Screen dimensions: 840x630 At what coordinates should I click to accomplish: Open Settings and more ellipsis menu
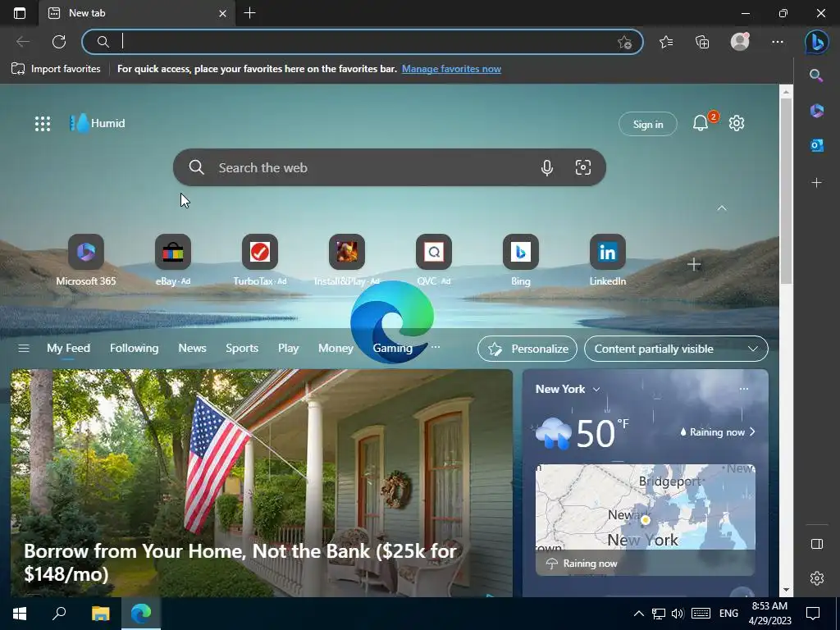778,42
